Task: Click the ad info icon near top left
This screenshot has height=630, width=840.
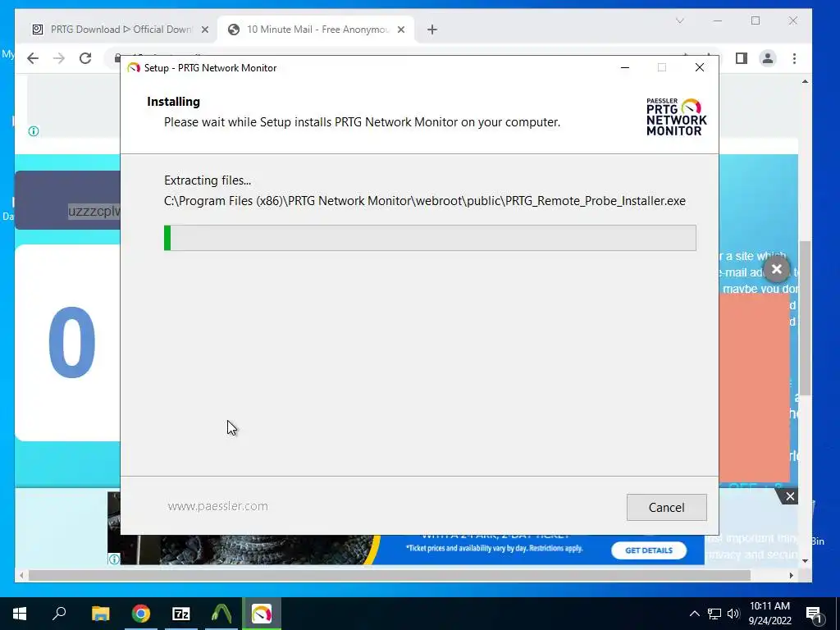Action: click(34, 131)
